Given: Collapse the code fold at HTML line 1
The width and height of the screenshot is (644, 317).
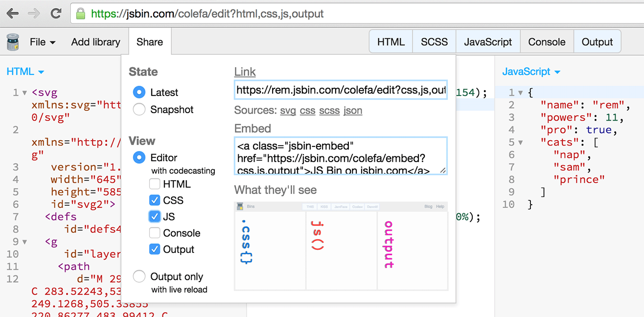Looking at the screenshot, I should [x=25, y=93].
